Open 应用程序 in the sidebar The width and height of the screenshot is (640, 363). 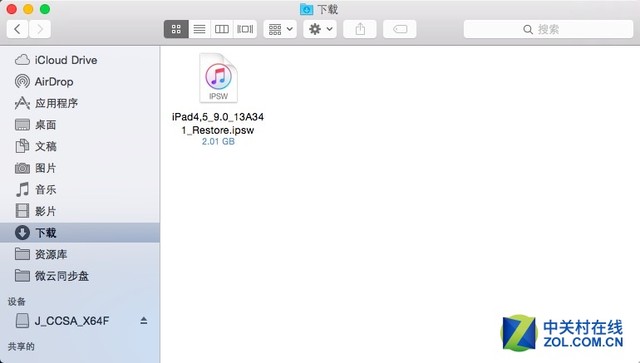tap(80, 103)
